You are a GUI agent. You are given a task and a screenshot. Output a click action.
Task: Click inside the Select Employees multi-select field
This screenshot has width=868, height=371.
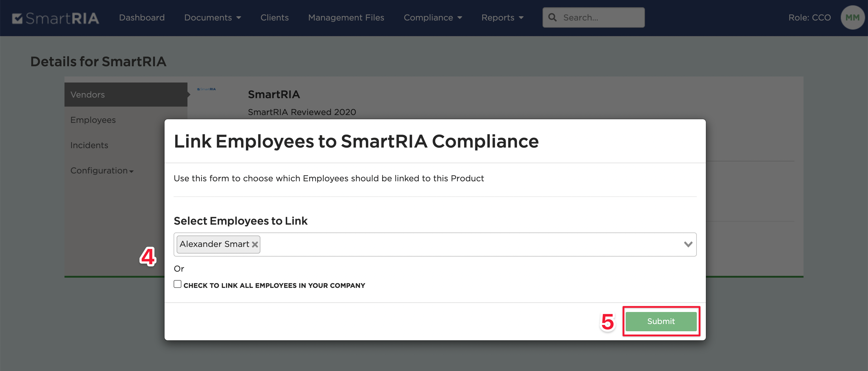[x=435, y=245]
